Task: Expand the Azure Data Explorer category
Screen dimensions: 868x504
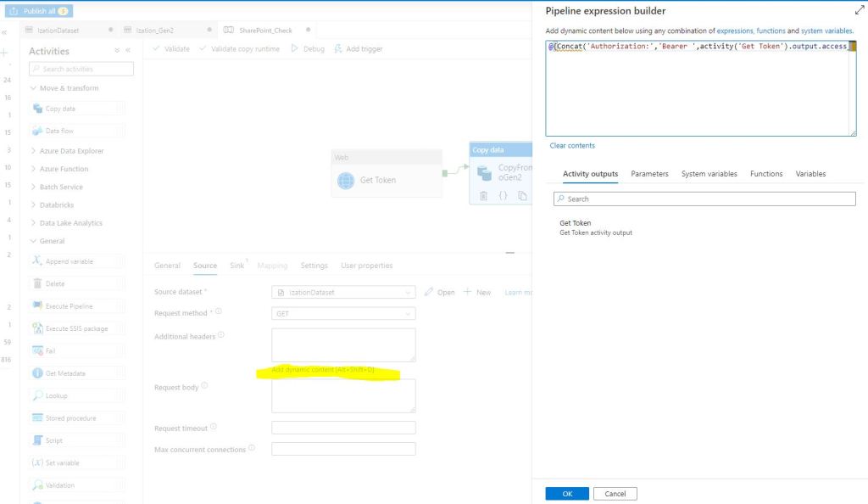Action: pos(33,151)
